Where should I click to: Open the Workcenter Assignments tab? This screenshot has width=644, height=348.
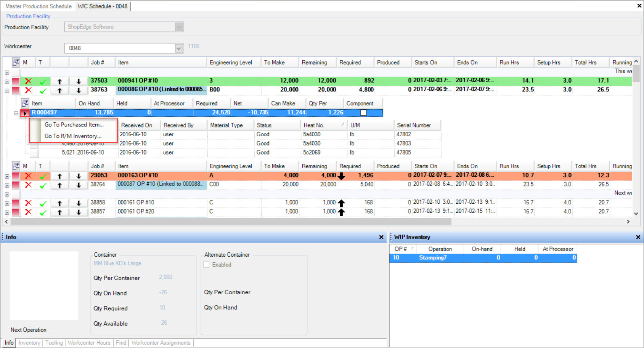pyautogui.click(x=161, y=343)
